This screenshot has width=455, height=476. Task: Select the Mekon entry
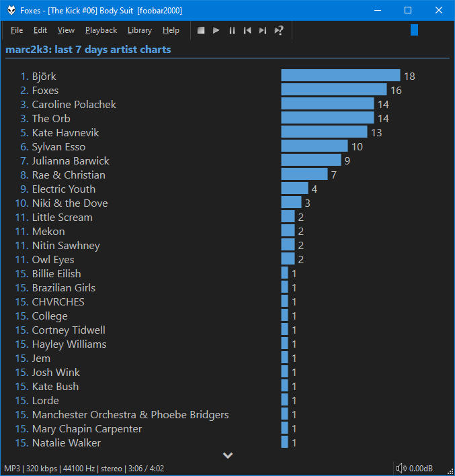pyautogui.click(x=48, y=232)
